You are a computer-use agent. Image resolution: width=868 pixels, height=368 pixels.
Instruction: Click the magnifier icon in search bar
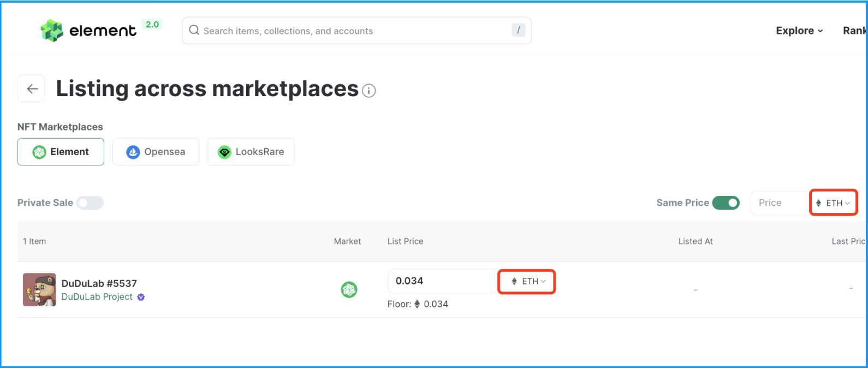coord(194,30)
